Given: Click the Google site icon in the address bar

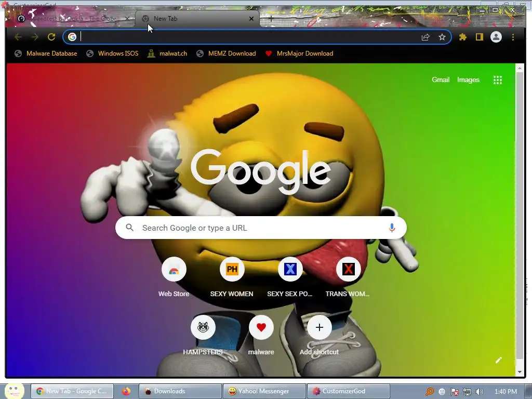Looking at the screenshot, I should click(72, 37).
